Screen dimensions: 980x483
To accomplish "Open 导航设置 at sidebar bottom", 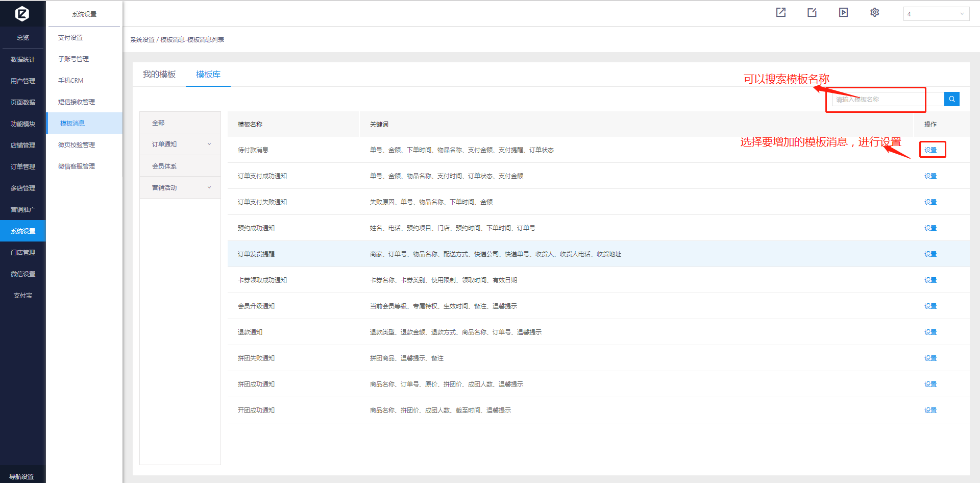I will coord(22,476).
